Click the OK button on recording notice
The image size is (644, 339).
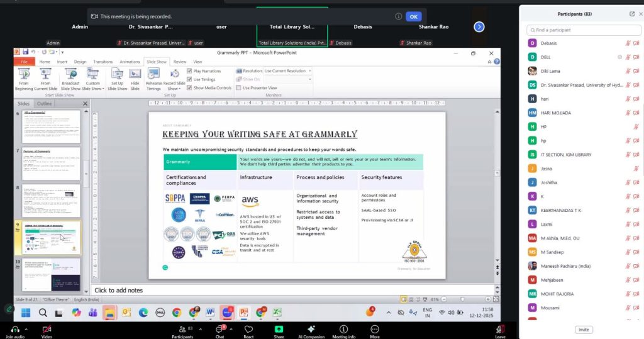tap(413, 16)
